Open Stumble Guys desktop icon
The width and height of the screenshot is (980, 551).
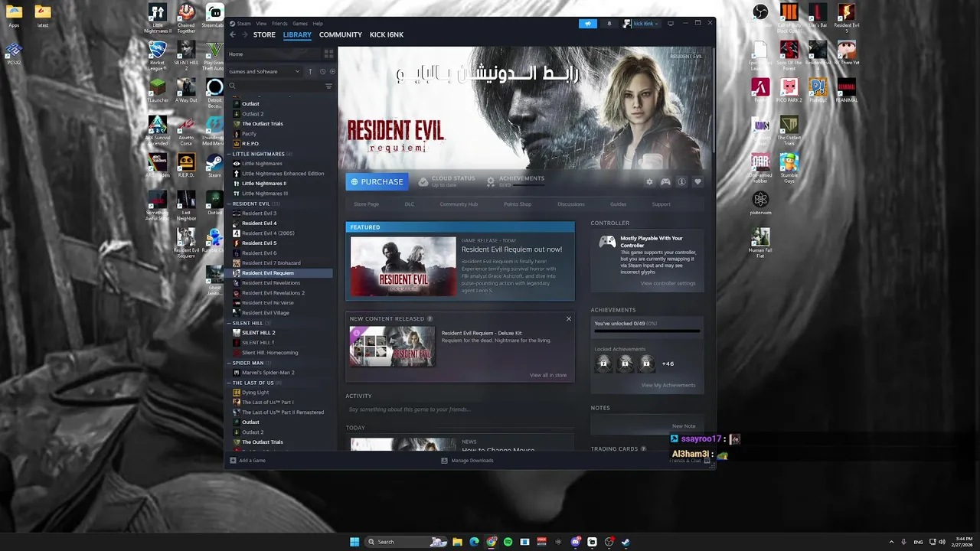[x=789, y=168]
